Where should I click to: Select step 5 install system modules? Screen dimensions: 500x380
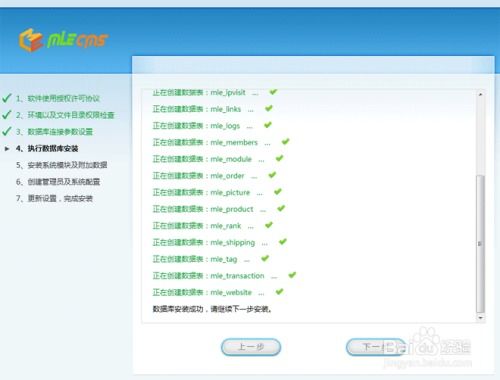62,165
